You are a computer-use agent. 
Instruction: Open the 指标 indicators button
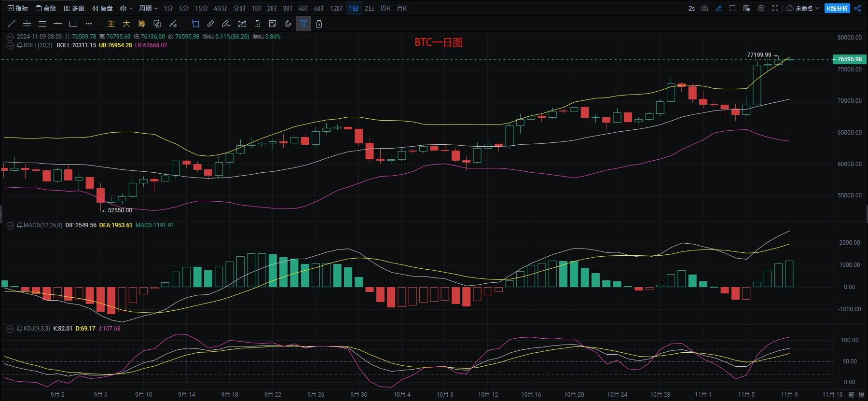coord(18,8)
